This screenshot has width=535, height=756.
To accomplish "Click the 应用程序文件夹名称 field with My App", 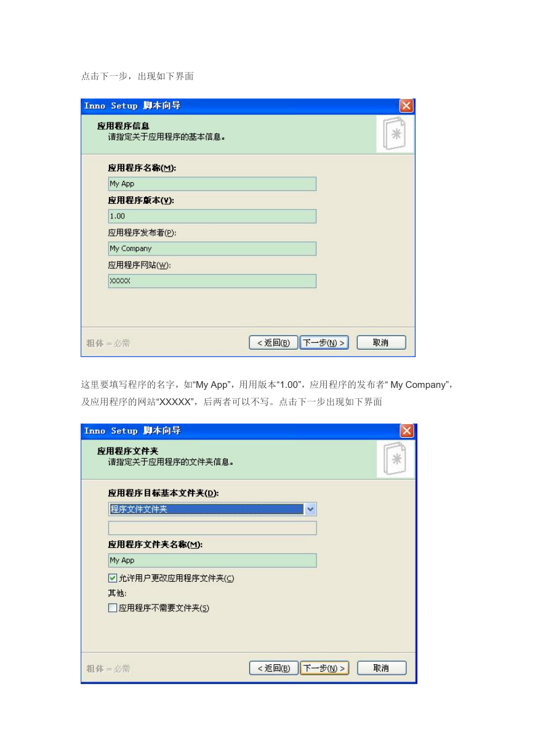I will (x=212, y=560).
